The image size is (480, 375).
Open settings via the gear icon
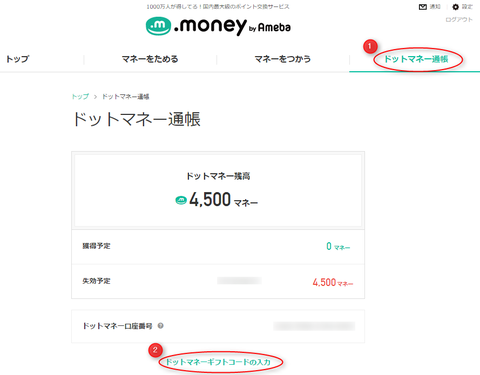455,7
